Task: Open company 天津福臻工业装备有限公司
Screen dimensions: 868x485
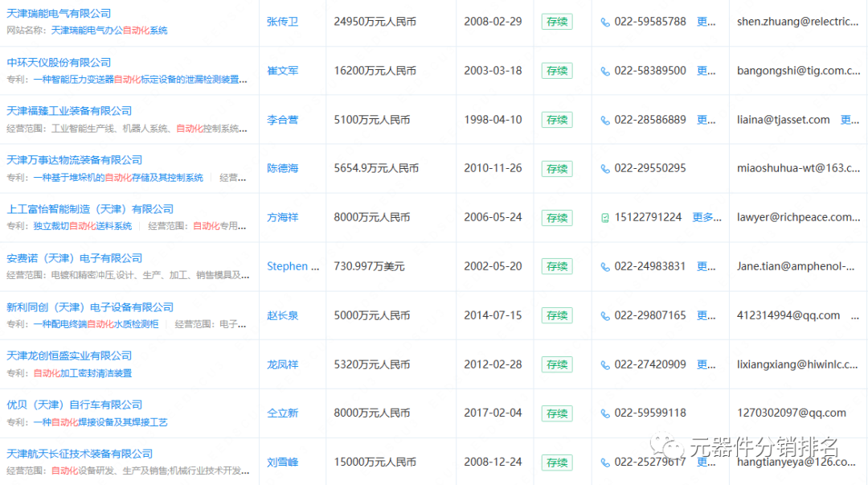Action: [69, 111]
